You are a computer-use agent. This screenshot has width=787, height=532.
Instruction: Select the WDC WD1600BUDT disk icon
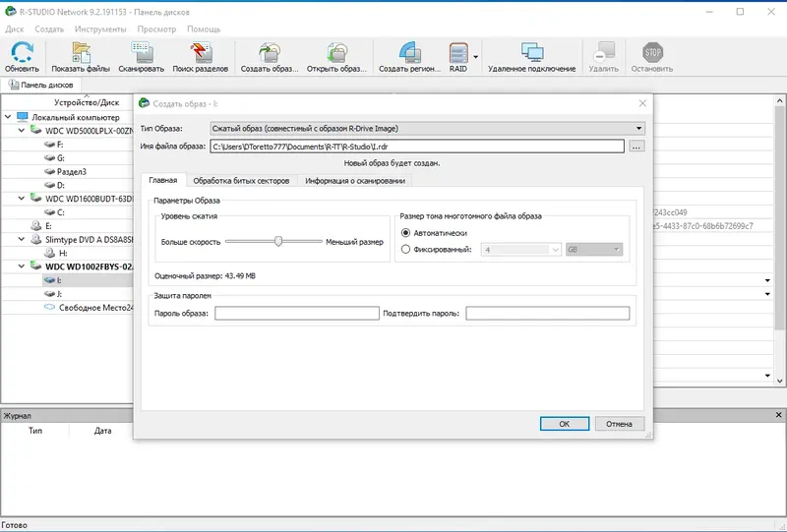[35, 199]
